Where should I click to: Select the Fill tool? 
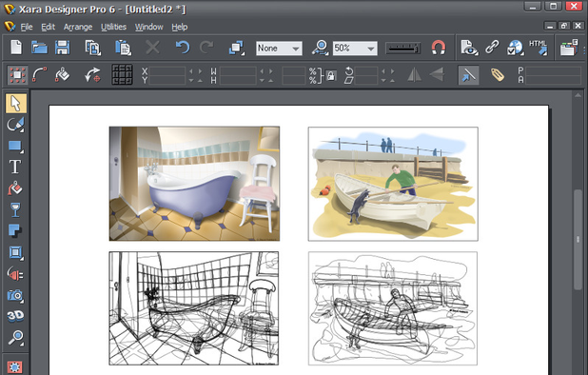[x=15, y=188]
